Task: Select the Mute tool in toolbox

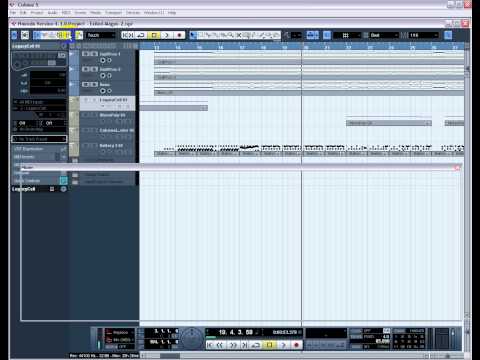Action: (239, 35)
